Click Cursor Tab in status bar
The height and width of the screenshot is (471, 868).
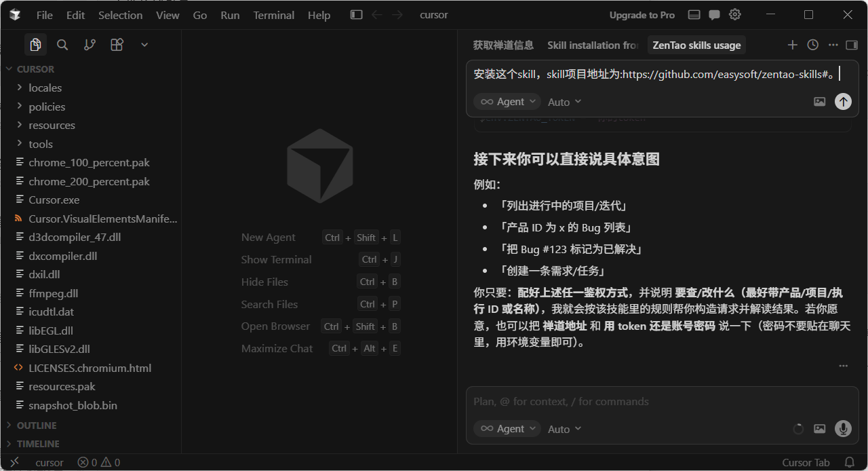click(x=806, y=463)
